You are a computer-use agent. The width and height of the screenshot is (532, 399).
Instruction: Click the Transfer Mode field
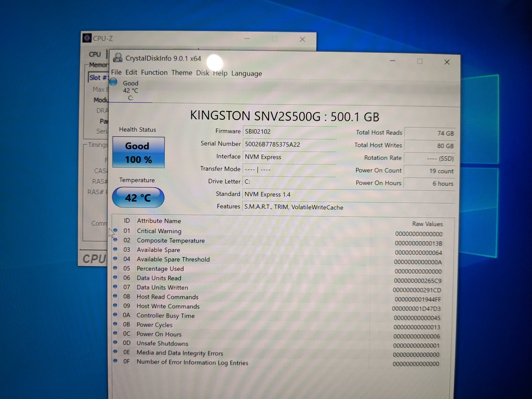click(x=289, y=169)
